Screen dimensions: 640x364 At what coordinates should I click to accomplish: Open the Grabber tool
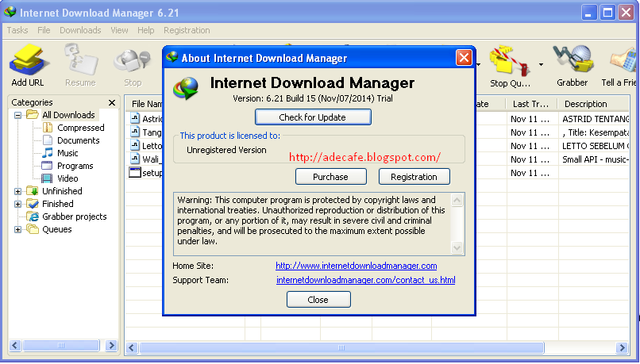(573, 59)
